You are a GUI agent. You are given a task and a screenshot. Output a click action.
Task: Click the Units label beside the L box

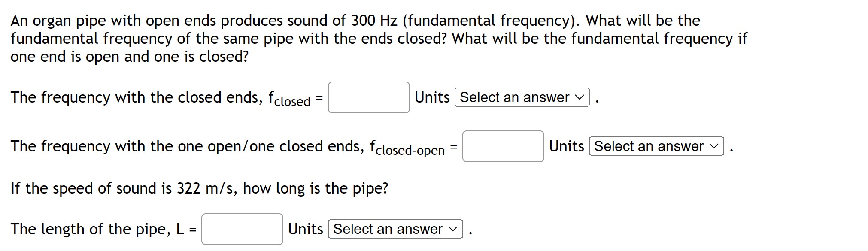coord(306,229)
